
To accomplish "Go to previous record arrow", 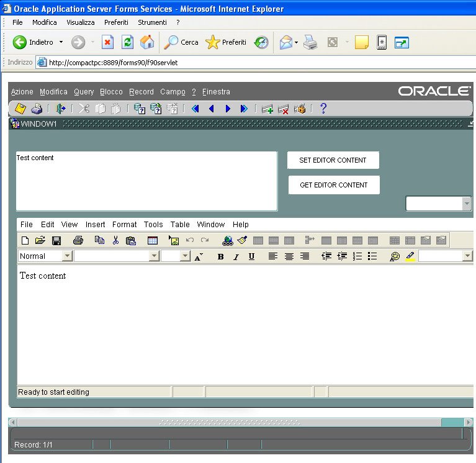I will click(212, 109).
